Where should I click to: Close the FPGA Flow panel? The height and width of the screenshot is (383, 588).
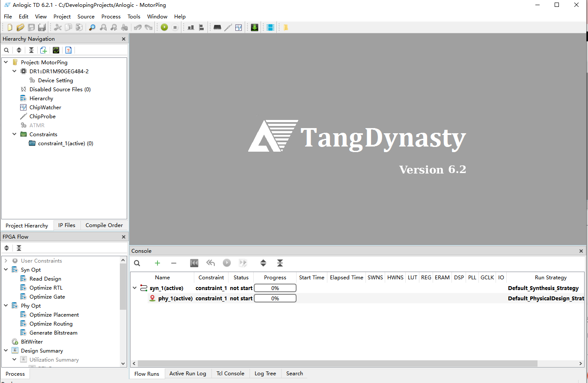point(124,237)
